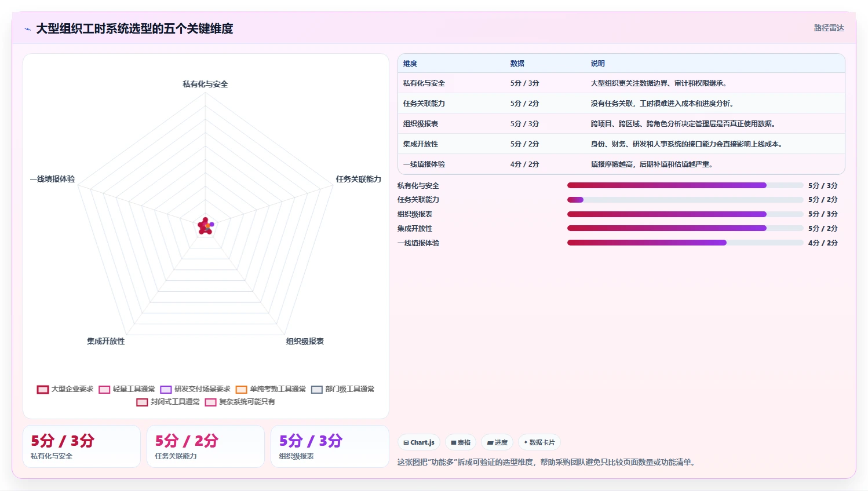Click the 一线填报体验 radar axis label

coord(53,179)
